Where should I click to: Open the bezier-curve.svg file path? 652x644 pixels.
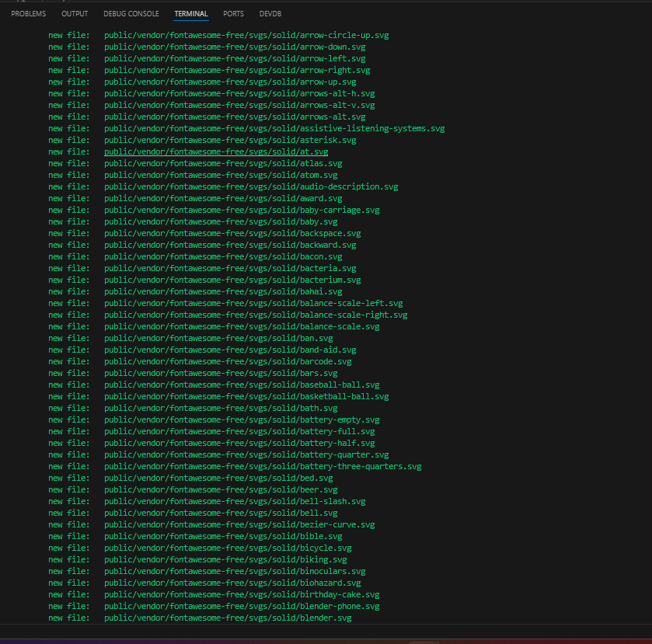pos(239,525)
